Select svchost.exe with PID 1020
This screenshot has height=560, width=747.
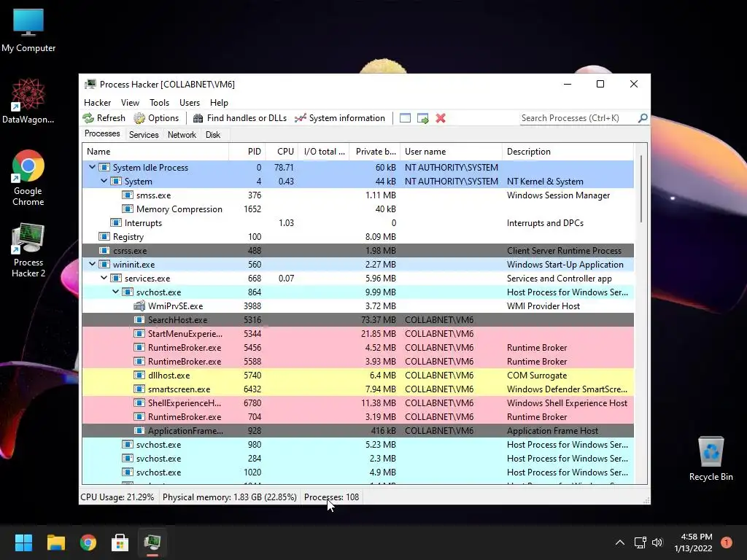tap(357, 472)
